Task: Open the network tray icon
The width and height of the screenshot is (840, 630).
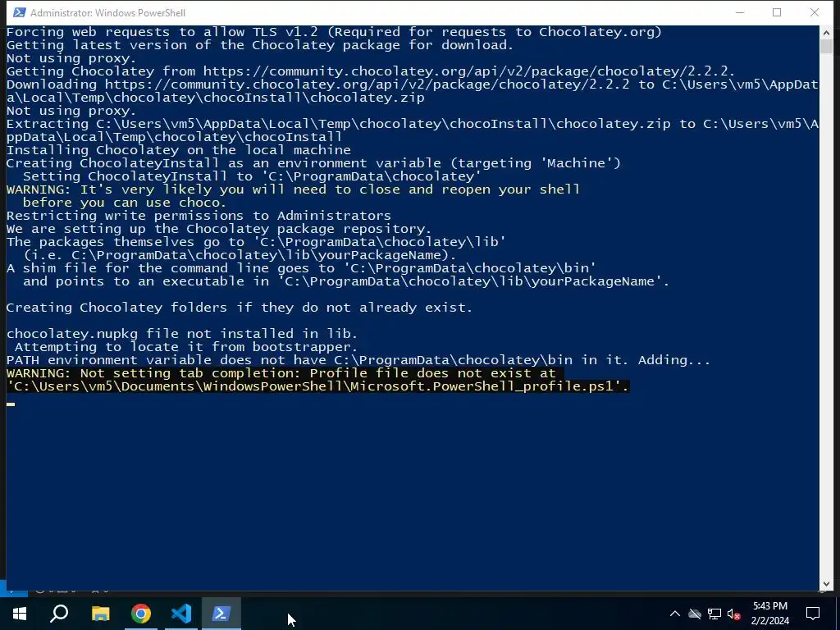Action: [714, 614]
